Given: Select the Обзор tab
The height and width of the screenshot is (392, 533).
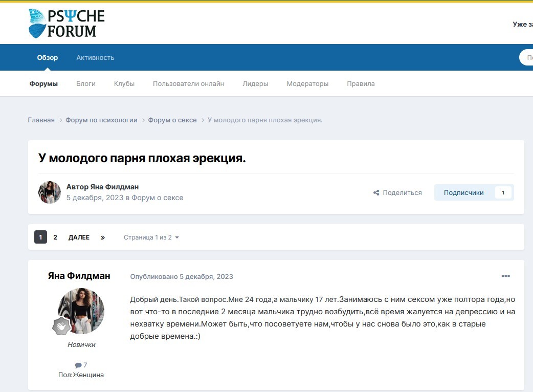Looking at the screenshot, I should click(48, 57).
